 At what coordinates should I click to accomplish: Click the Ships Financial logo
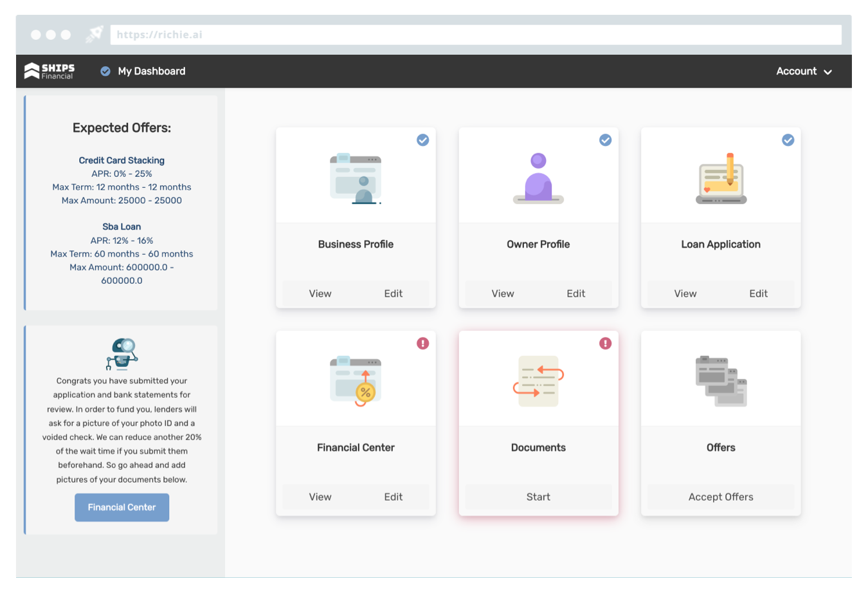click(x=50, y=71)
